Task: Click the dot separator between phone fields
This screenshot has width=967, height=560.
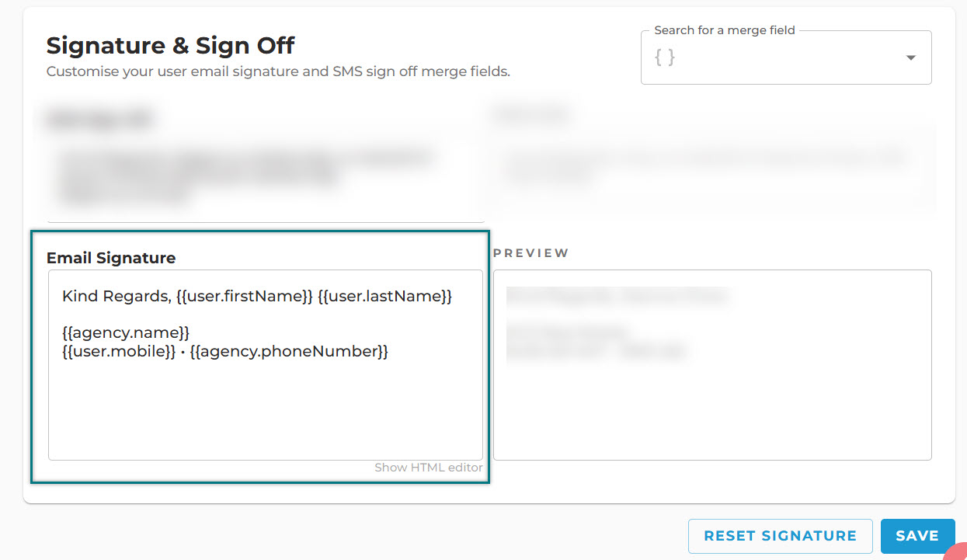Action: point(183,352)
